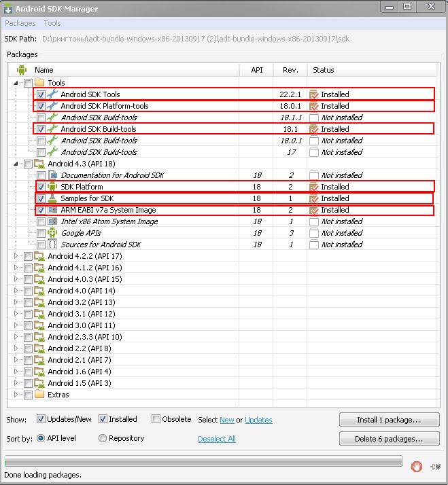Click the Android 4.3 (API 18) folder icon
The height and width of the screenshot is (485, 448).
[39, 164]
